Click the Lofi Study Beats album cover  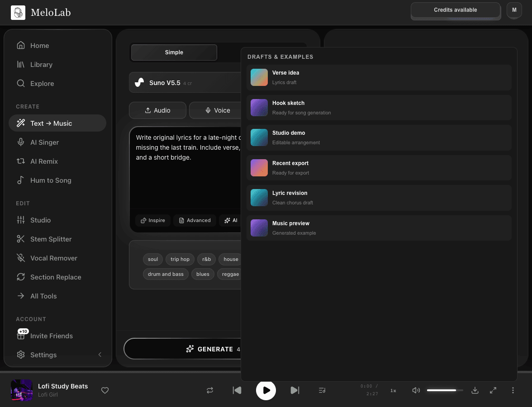(x=22, y=390)
